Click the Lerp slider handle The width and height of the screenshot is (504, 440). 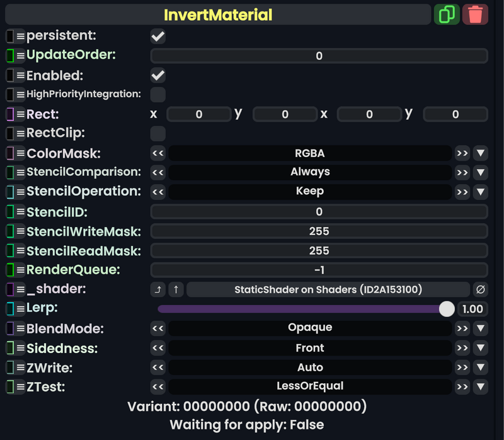[x=447, y=309]
